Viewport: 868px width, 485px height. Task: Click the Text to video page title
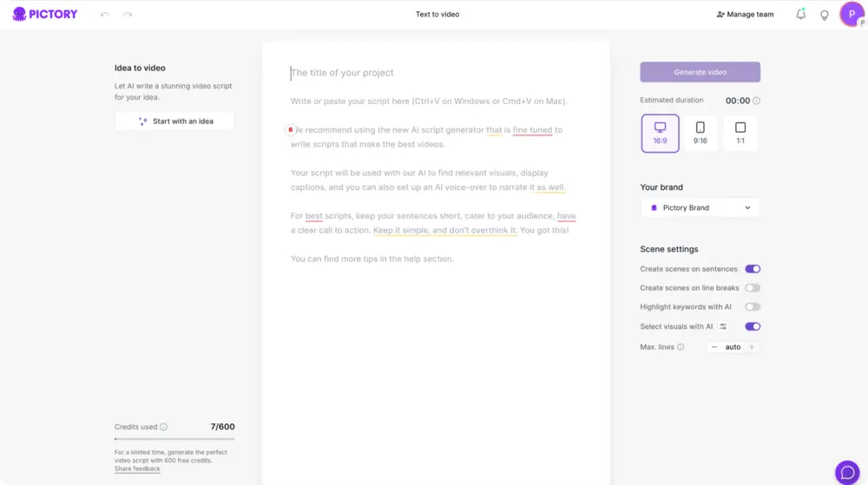pyautogui.click(x=437, y=15)
